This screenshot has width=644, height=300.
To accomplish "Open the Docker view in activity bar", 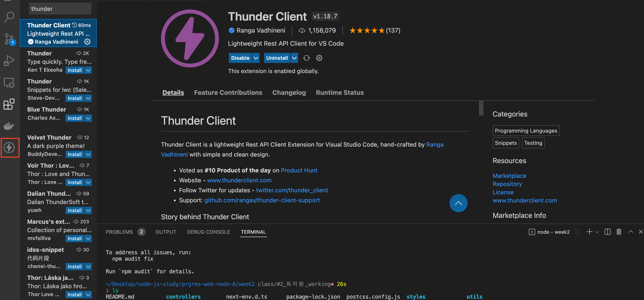I will click(x=9, y=126).
